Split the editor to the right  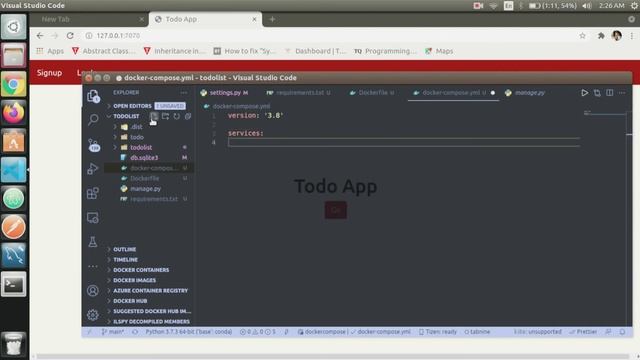click(x=609, y=93)
